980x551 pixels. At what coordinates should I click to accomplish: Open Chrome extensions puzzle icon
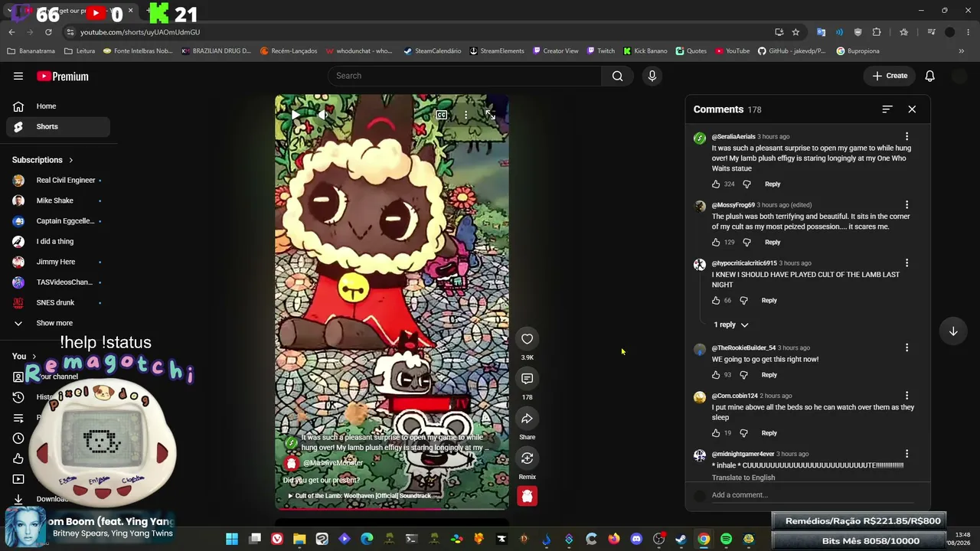(x=877, y=32)
